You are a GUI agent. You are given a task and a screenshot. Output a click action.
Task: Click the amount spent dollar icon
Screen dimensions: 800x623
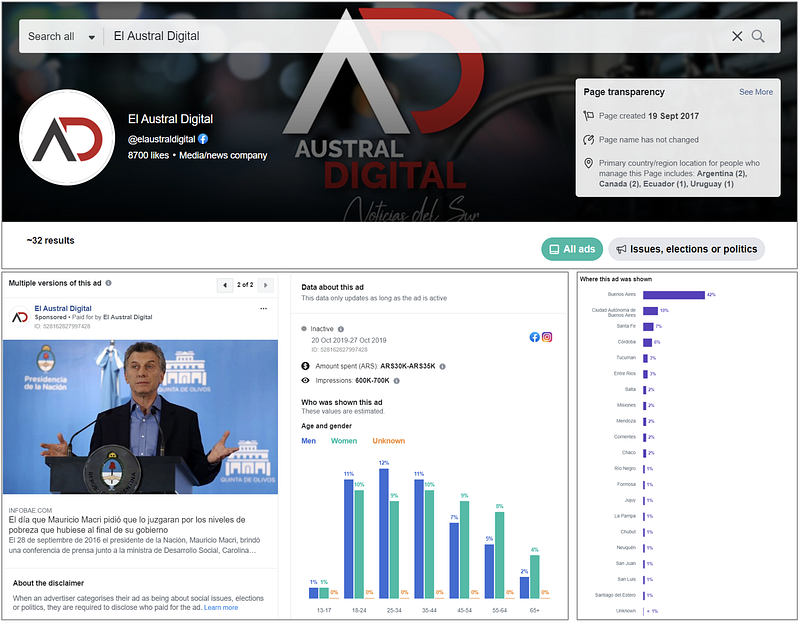pos(305,366)
